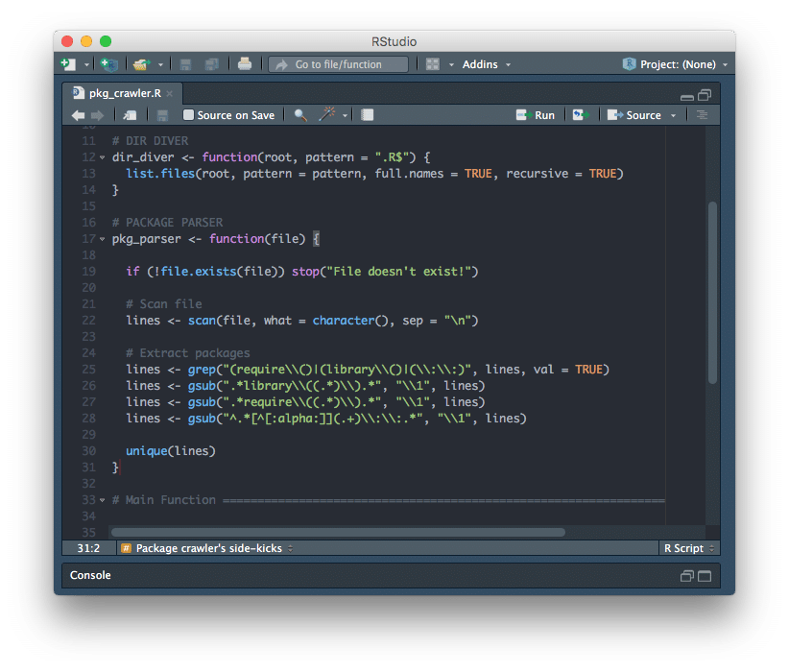Restore the Console pane
The width and height of the screenshot is (789, 672).
click(x=687, y=576)
